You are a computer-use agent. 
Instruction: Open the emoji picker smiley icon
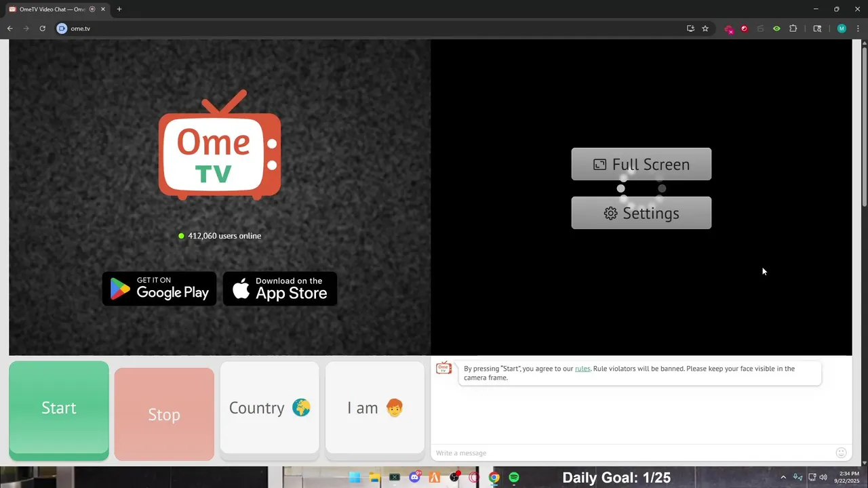click(841, 453)
